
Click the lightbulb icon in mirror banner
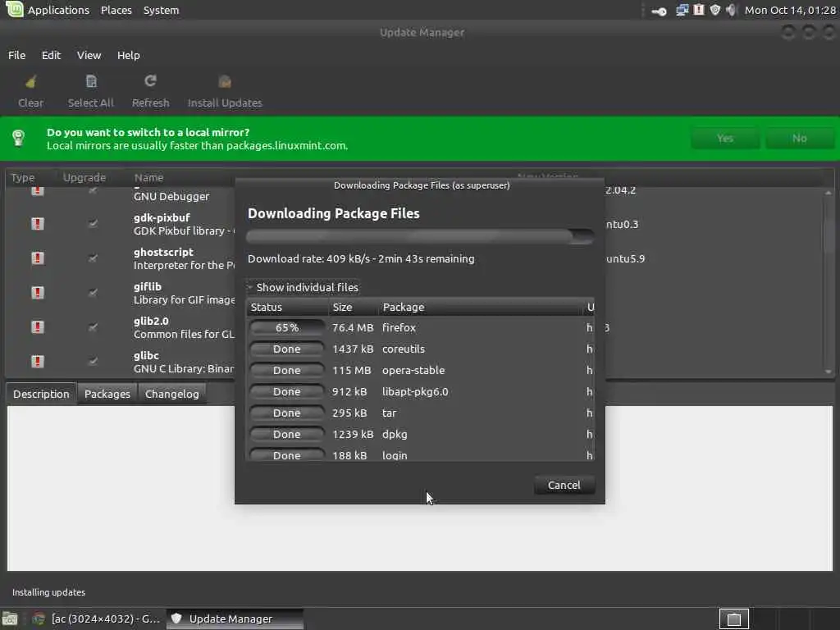click(x=19, y=138)
